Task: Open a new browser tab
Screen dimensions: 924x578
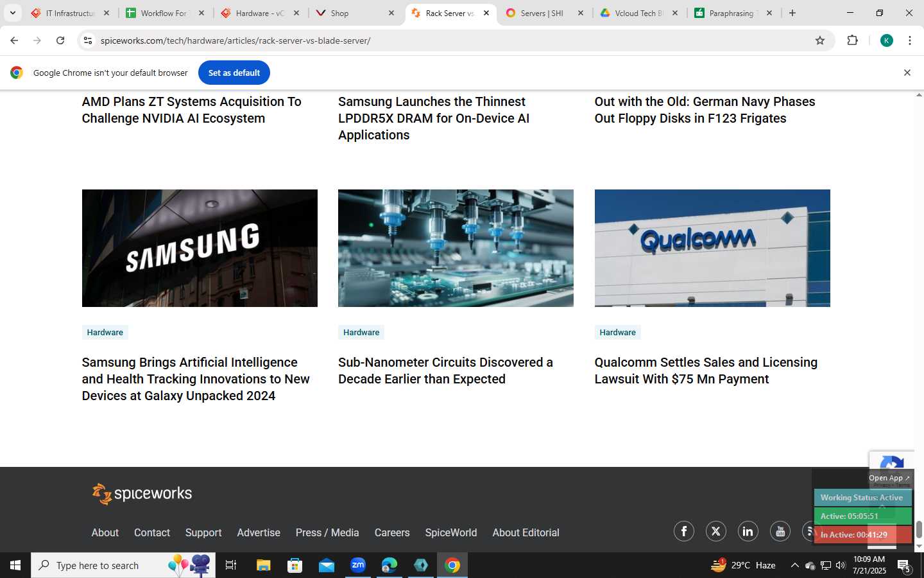Action: tap(792, 13)
